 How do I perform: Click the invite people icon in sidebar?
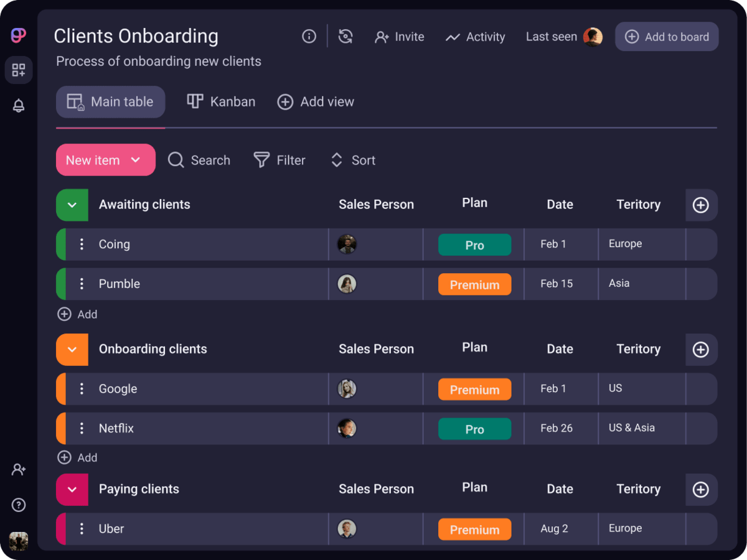[x=18, y=470]
